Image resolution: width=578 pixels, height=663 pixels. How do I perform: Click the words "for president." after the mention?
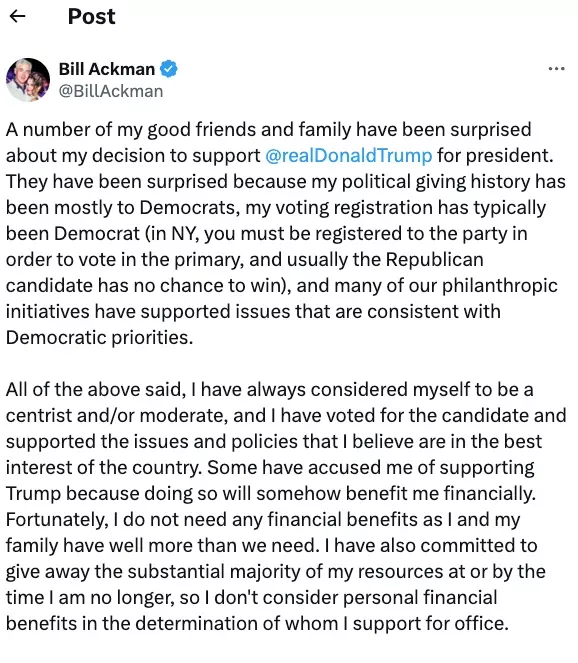coord(495,156)
